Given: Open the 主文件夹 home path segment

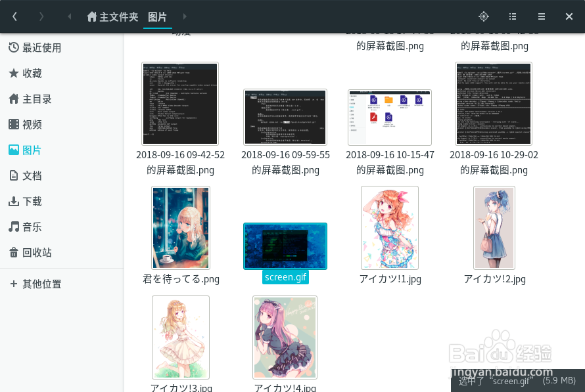Looking at the screenshot, I should pos(112,17).
